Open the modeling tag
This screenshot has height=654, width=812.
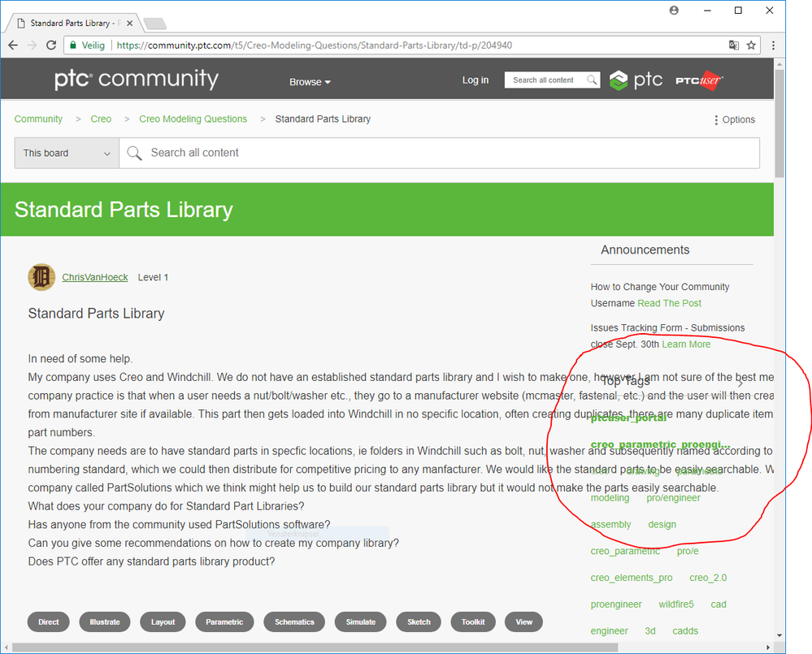[610, 498]
